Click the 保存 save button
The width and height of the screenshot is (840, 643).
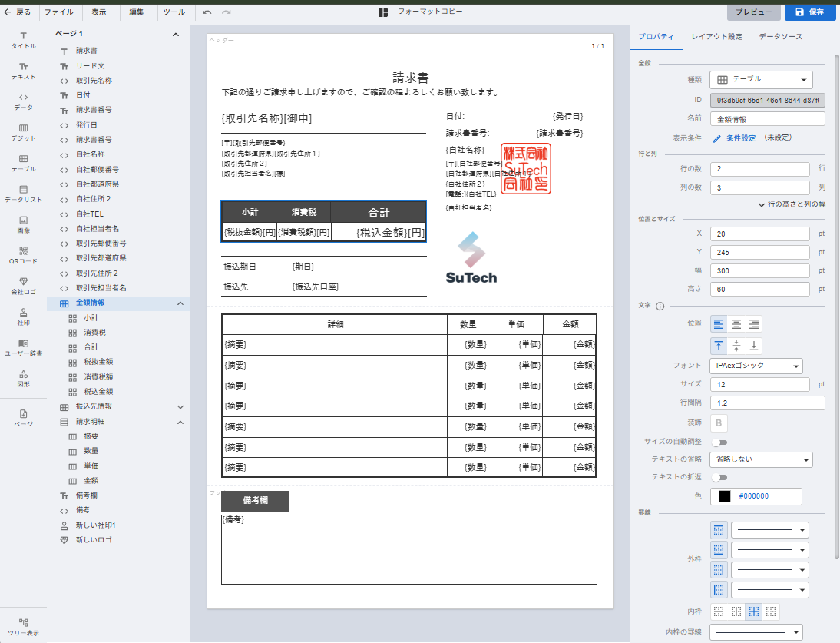pos(809,12)
